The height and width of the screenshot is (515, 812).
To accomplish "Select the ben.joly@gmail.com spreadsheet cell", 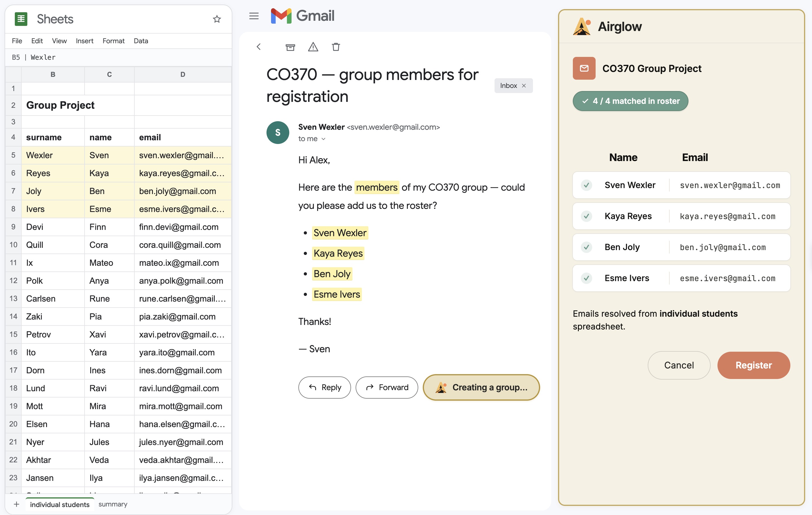I will click(183, 191).
